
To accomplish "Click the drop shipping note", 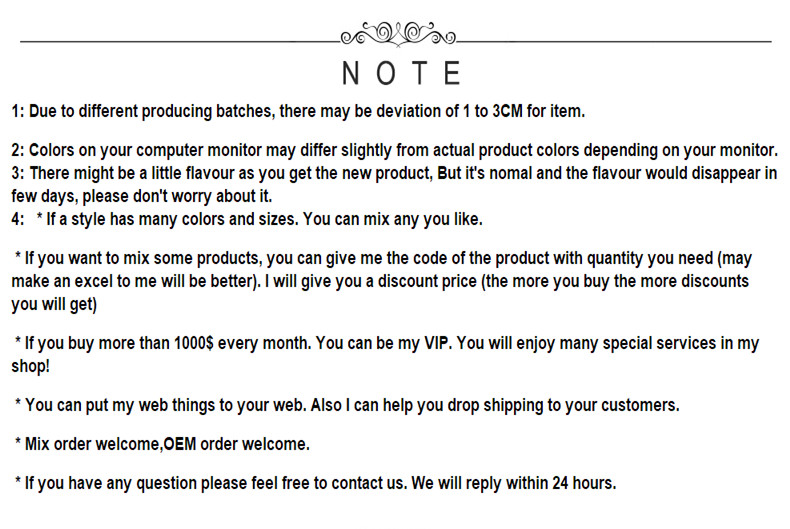I will click(347, 405).
